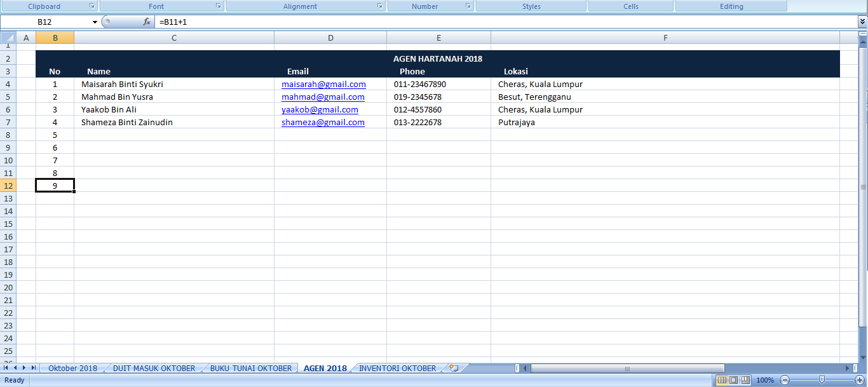This screenshot has height=387, width=868.
Task: Open the Name Box dropdown
Action: coord(95,22)
